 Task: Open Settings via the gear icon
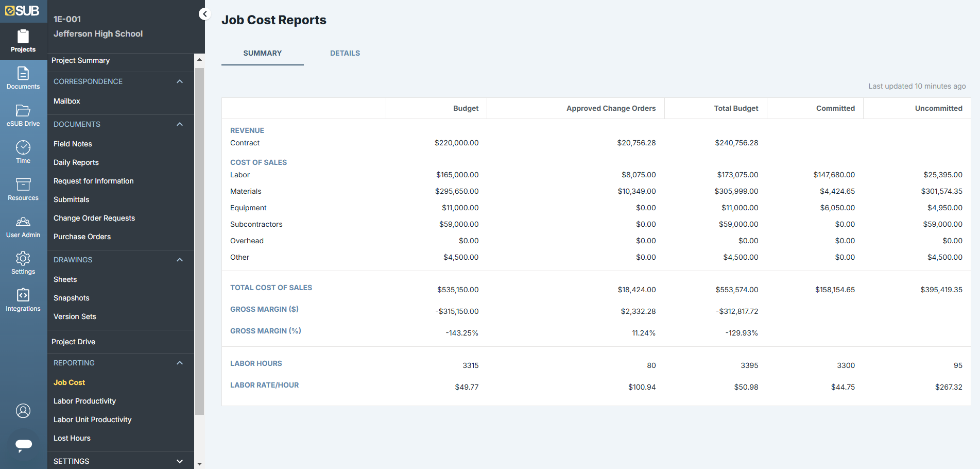[23, 263]
